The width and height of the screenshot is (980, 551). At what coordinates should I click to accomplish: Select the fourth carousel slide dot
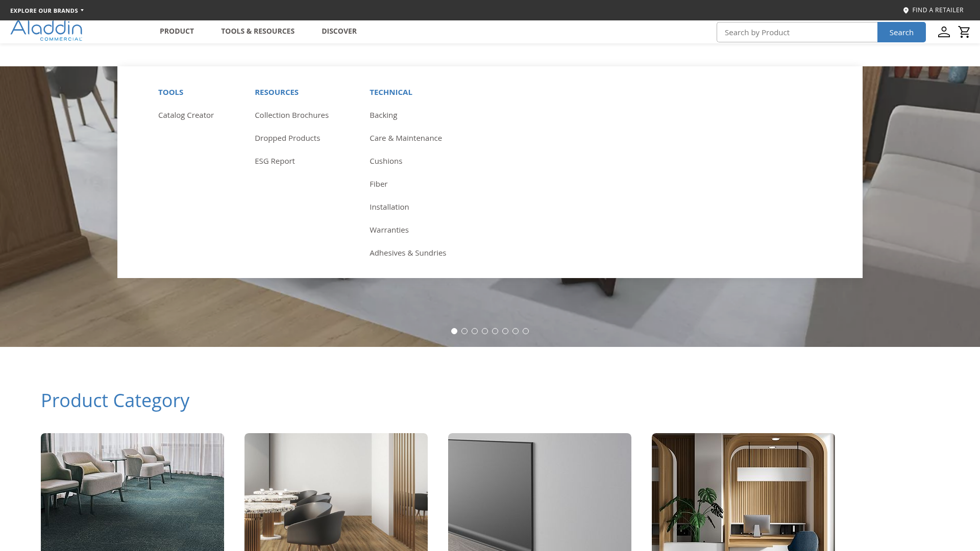(x=485, y=331)
